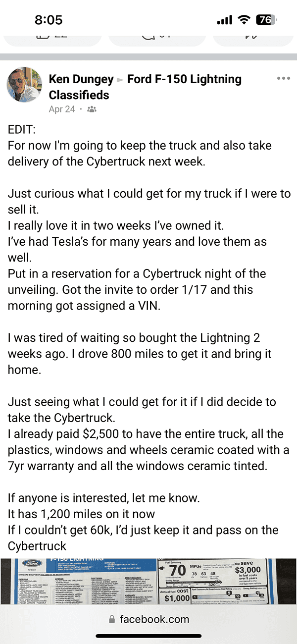Open Ken Dungey's profile via his name
Screen dimensions: 297x644
[x=80, y=79]
